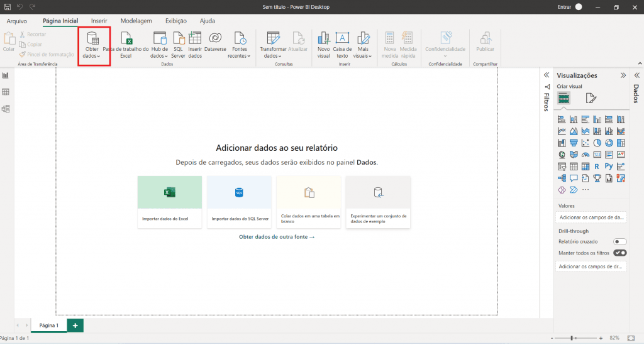The width and height of the screenshot is (644, 345).
Task: Toggle the theme switch beside Entrar
Action: point(579,6)
